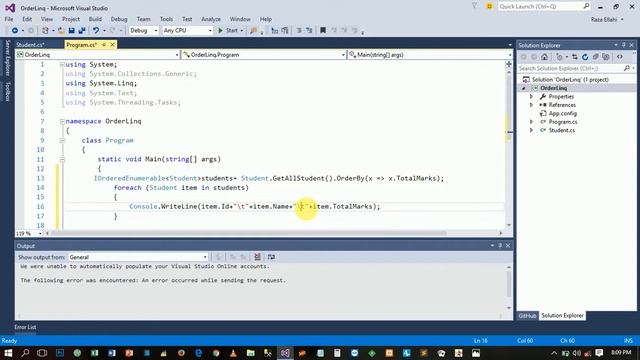This screenshot has width=640, height=360.
Task: Click View Code icon in Solution Explorer
Action: coord(620,57)
